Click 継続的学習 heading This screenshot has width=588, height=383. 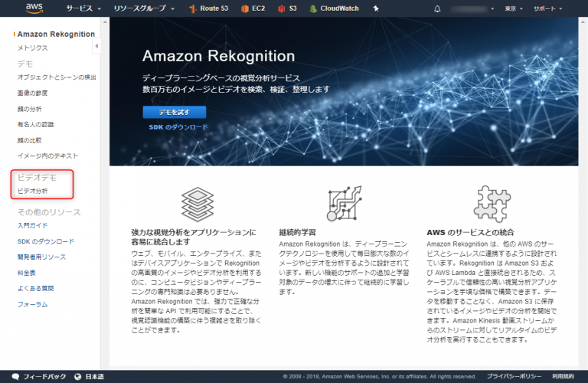(x=297, y=232)
